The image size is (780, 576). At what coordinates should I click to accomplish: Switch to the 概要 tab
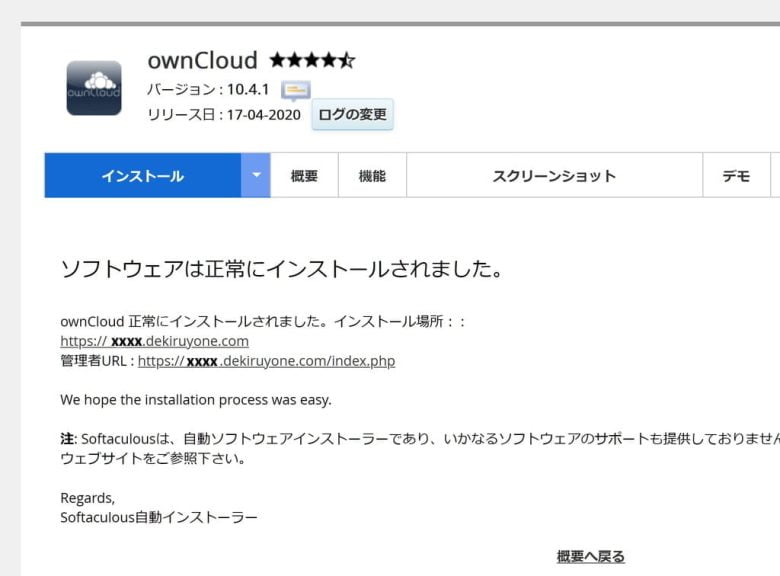[x=304, y=176]
